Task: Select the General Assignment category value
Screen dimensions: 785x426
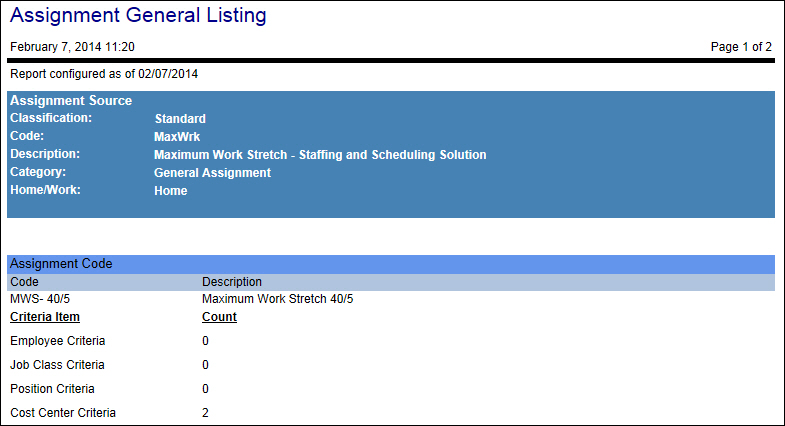Action: [212, 173]
